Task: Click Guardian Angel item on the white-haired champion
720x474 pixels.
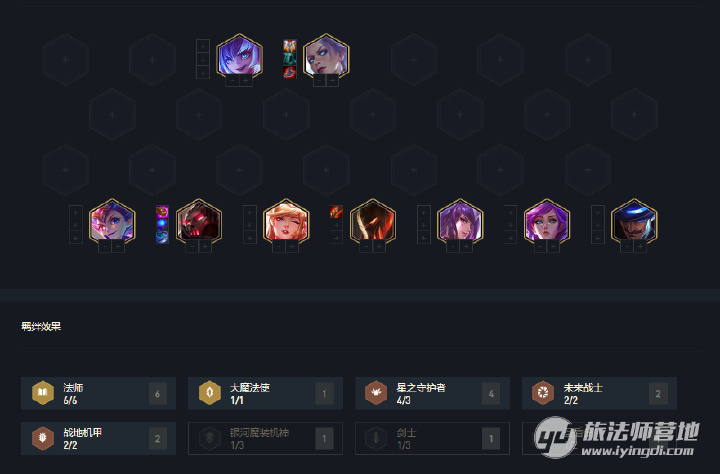Action: [x=290, y=45]
